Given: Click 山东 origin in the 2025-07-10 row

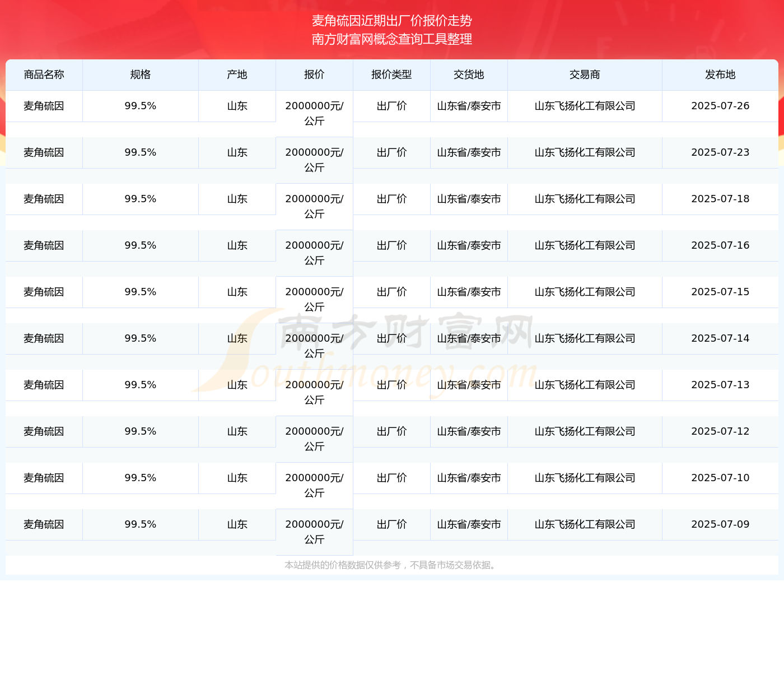Looking at the screenshot, I should click(237, 478).
